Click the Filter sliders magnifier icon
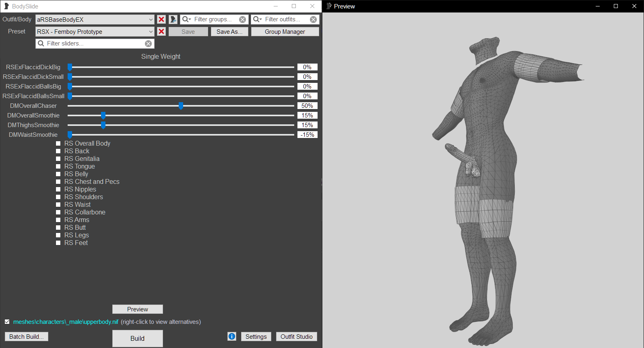Viewport: 644px width, 348px height. [41, 43]
